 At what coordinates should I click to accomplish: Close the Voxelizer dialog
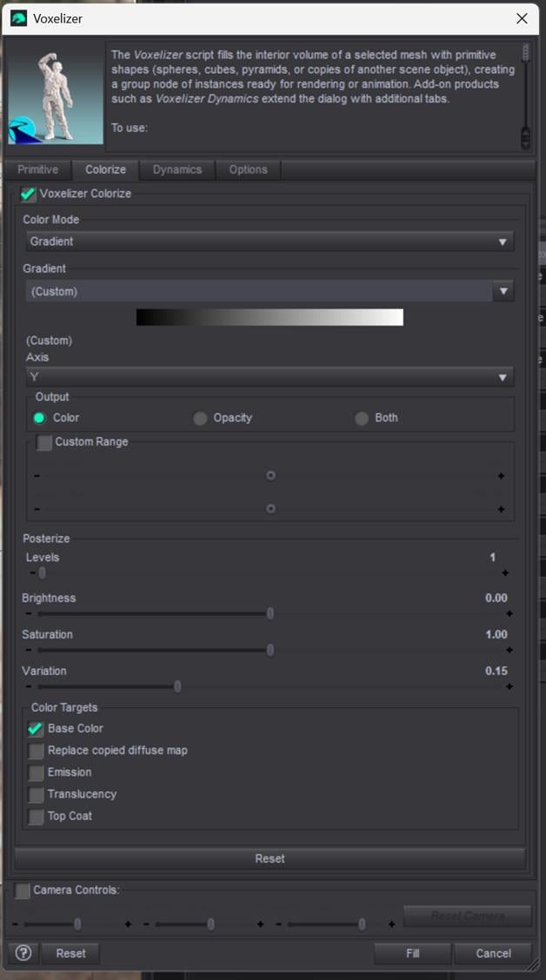[522, 19]
